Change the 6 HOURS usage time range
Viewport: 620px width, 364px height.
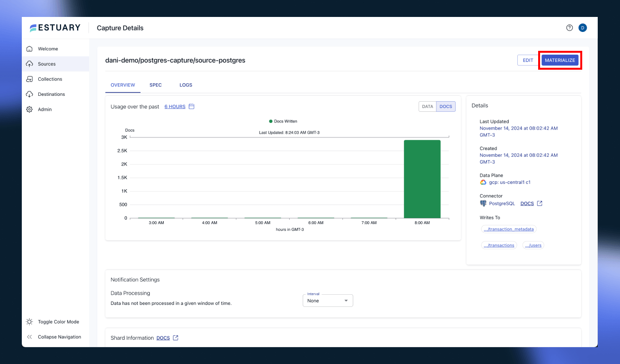[x=175, y=106]
